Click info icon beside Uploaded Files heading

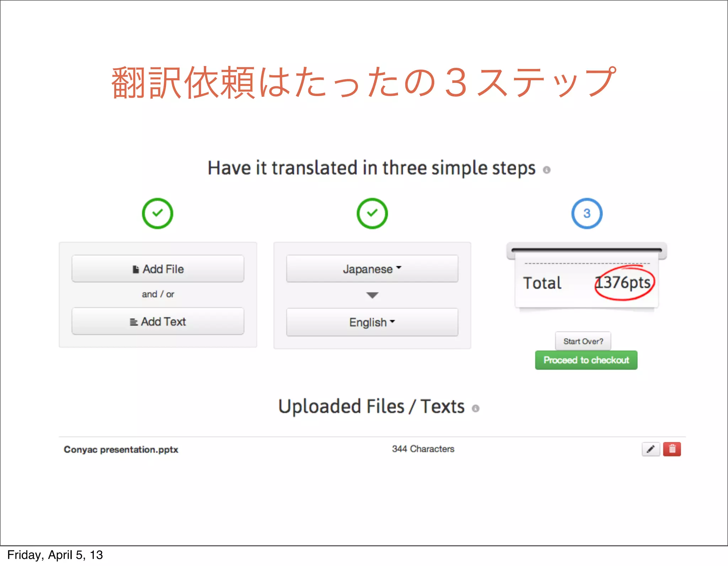pyautogui.click(x=476, y=409)
